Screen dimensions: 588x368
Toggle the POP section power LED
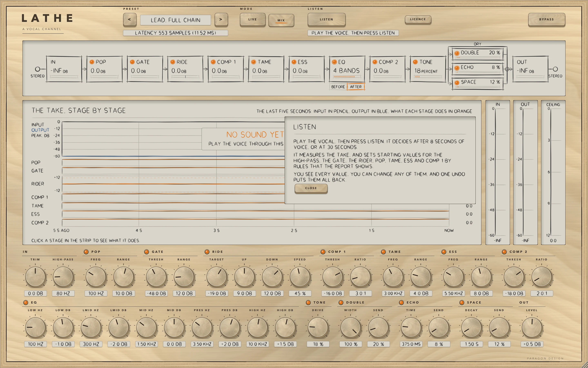[86, 252]
